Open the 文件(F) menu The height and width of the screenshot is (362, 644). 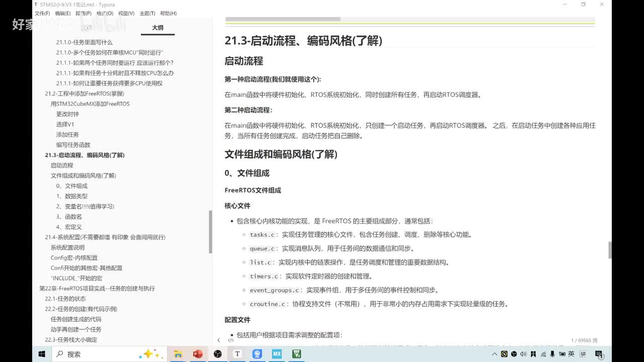click(x=42, y=14)
